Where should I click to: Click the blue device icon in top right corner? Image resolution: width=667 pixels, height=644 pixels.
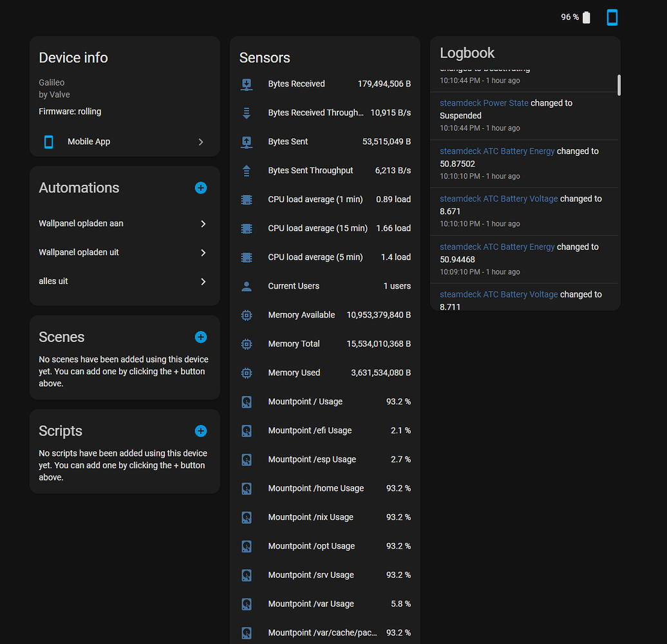612,17
